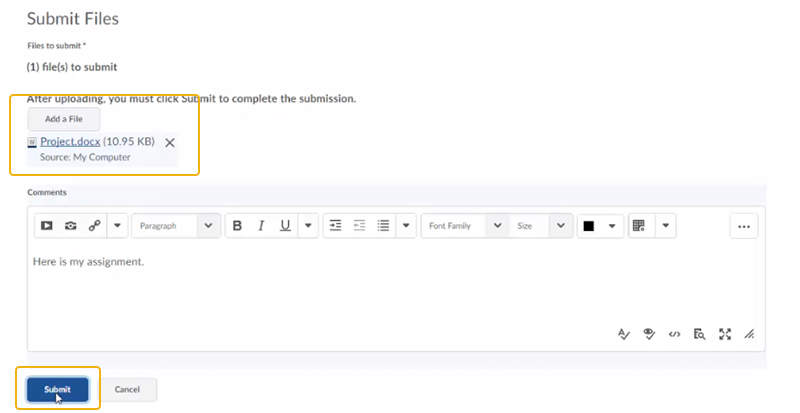Open the HTML source code editor
This screenshot has height=413, width=800.
coord(674,334)
